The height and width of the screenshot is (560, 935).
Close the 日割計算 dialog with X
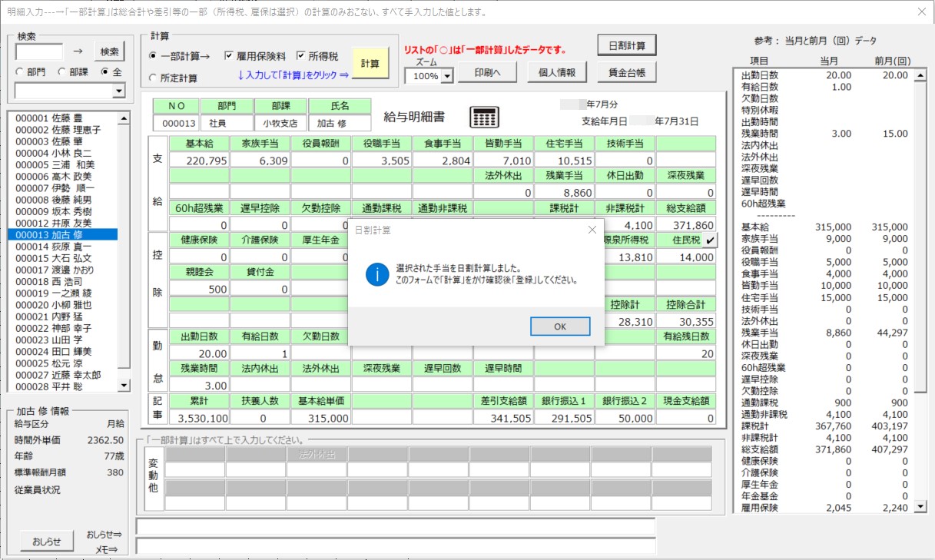tap(592, 230)
